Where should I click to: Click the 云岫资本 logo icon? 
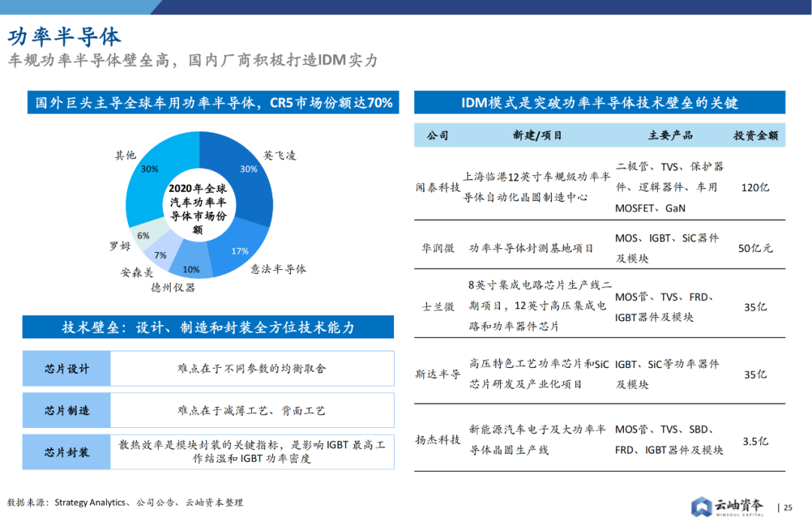(x=701, y=506)
